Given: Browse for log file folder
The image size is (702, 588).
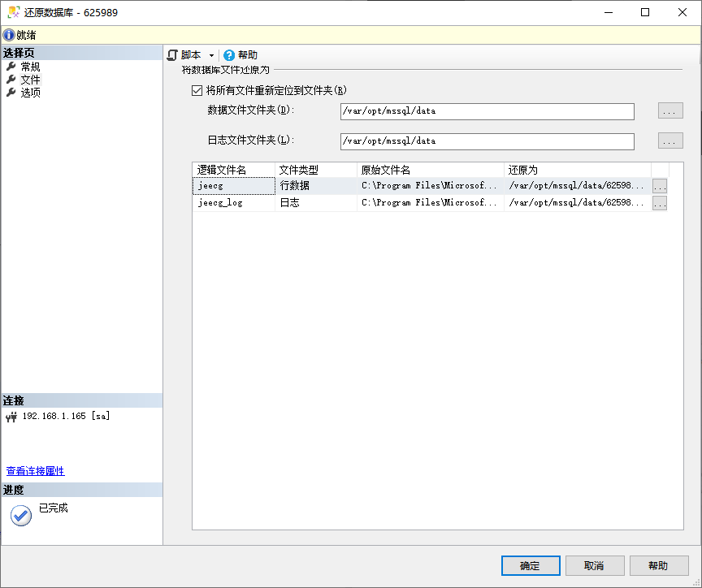Looking at the screenshot, I should [670, 141].
